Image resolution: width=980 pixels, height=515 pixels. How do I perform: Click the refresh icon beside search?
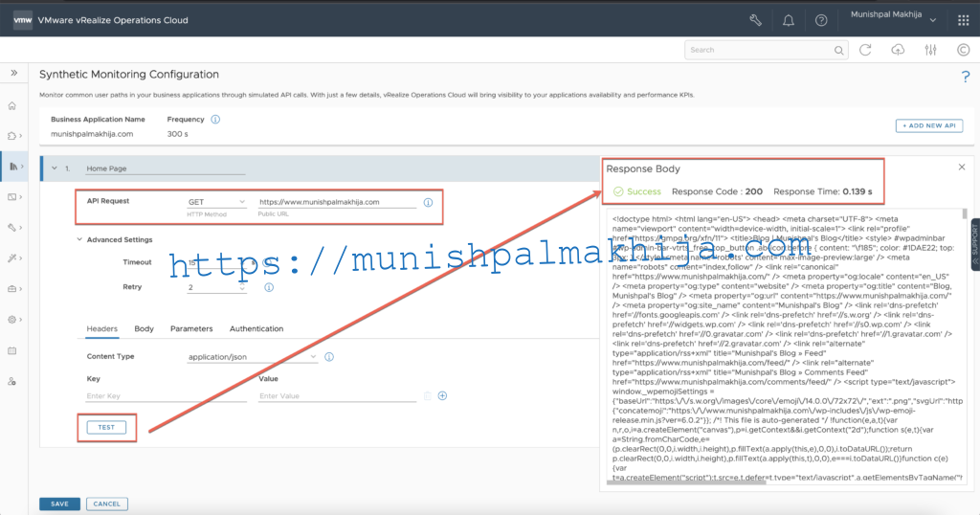click(x=865, y=50)
